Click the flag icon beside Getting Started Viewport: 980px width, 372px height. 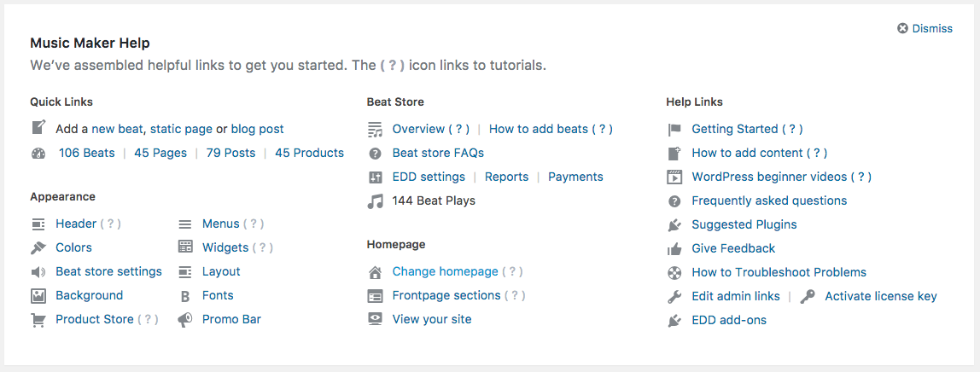coord(674,130)
